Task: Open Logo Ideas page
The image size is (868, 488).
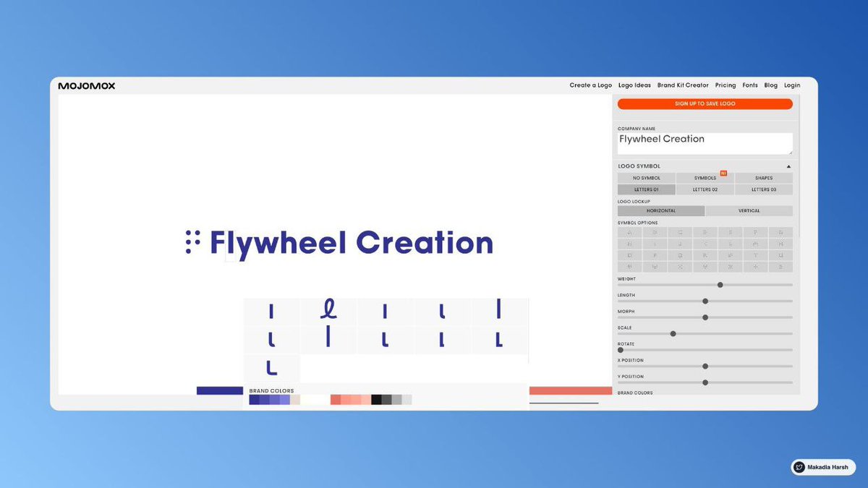Action: (635, 85)
